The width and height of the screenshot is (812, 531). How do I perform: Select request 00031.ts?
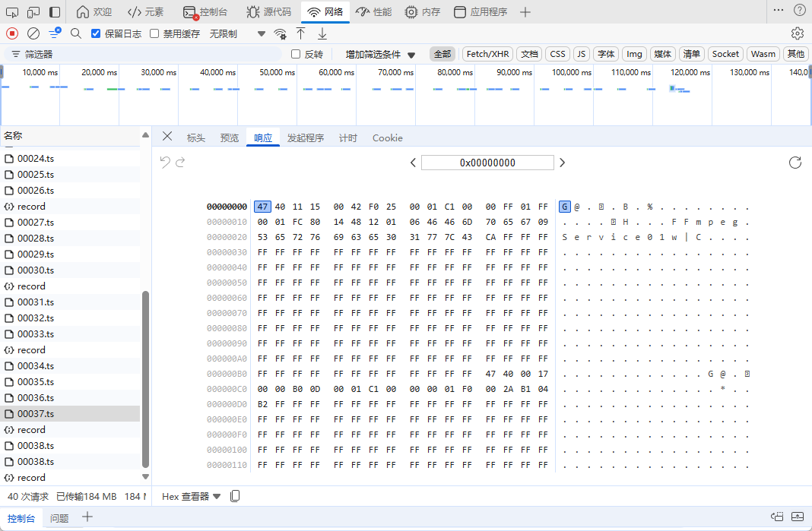coord(70,302)
